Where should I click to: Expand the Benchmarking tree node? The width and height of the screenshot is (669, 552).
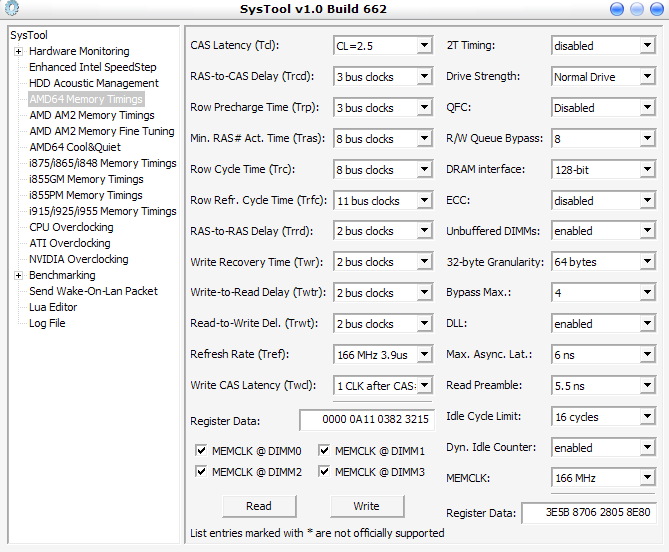[x=18, y=276]
